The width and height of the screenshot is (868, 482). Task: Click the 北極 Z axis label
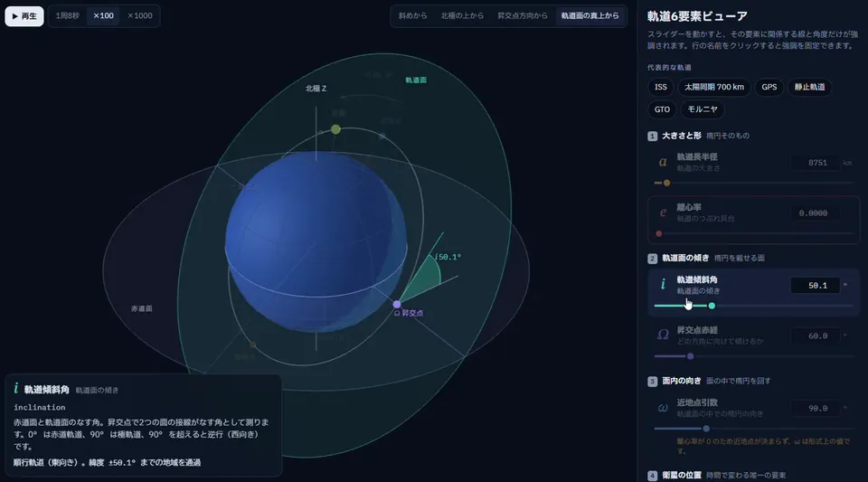click(x=316, y=89)
